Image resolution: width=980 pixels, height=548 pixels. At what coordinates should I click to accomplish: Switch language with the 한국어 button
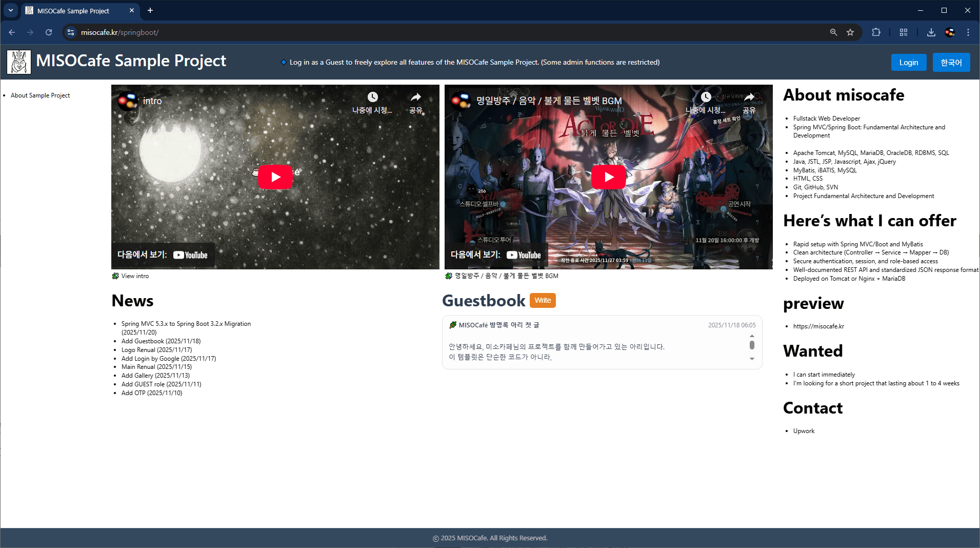coord(951,63)
